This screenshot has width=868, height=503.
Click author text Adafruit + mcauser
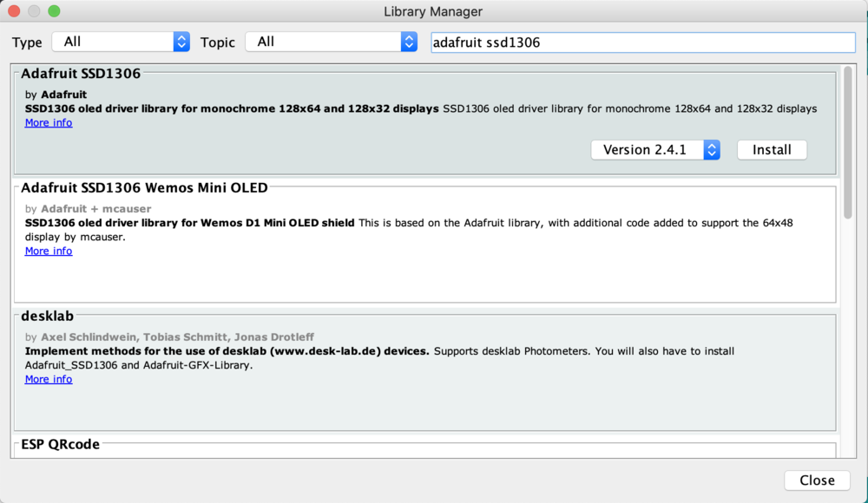pos(95,209)
